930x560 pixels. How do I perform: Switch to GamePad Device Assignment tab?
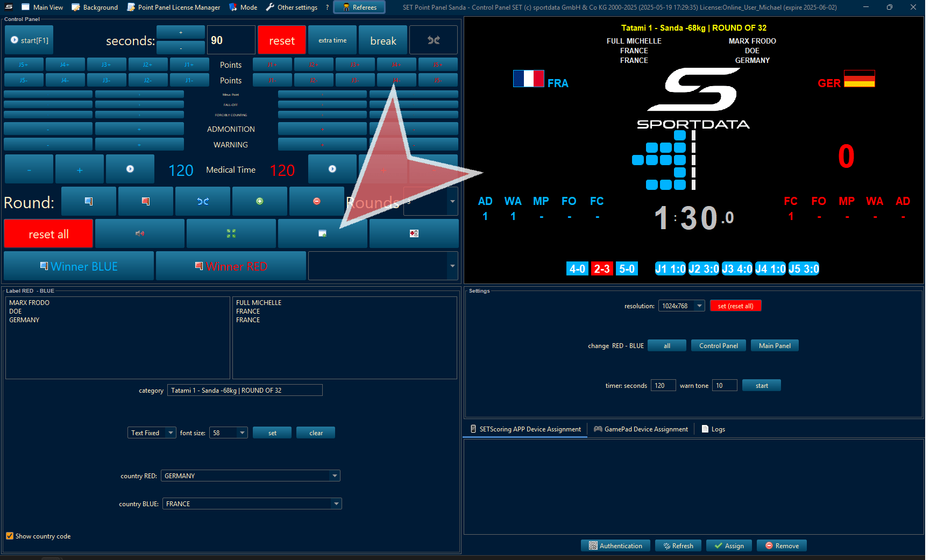click(x=641, y=429)
